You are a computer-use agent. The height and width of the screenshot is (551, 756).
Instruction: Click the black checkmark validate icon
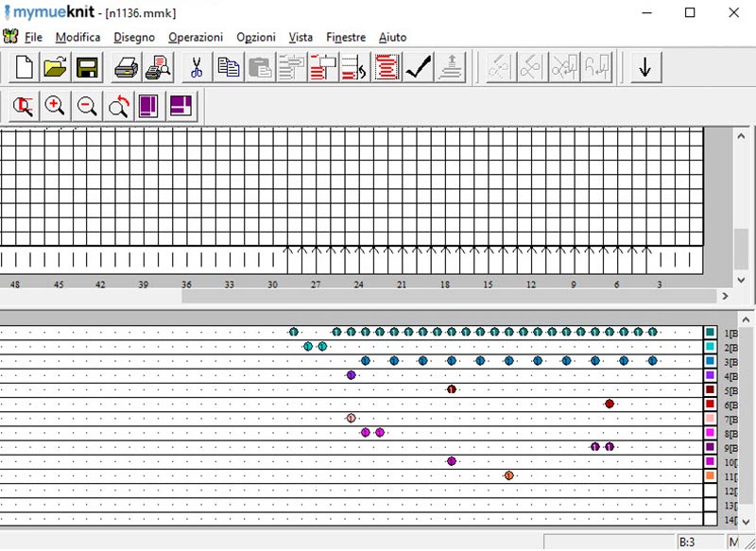(418, 68)
